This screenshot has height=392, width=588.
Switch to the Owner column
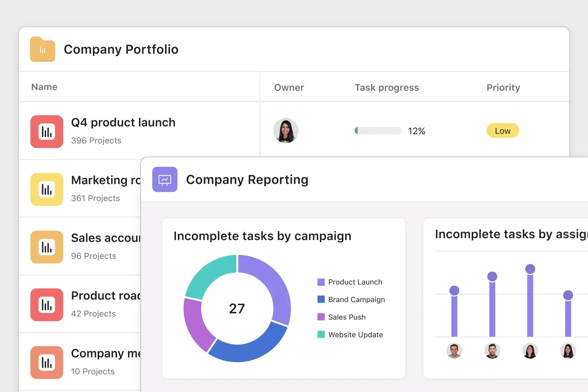[289, 87]
